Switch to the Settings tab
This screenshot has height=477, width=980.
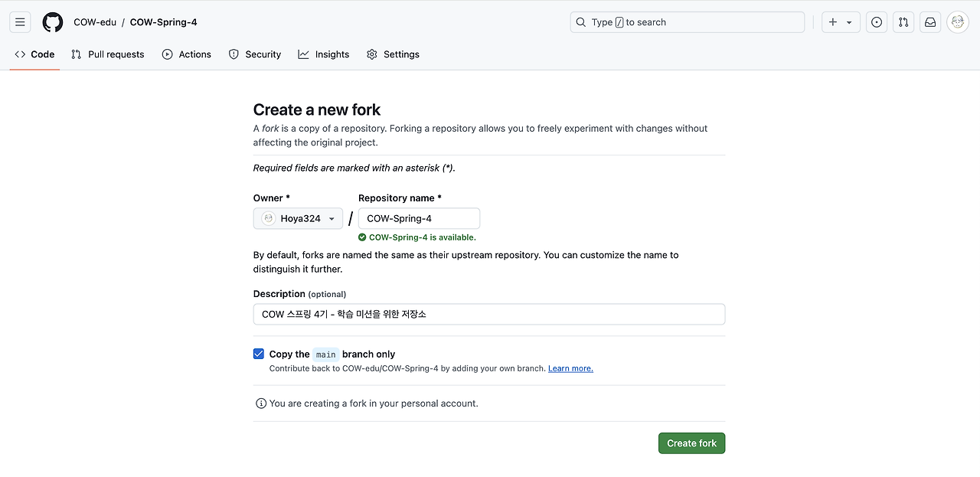click(x=393, y=54)
